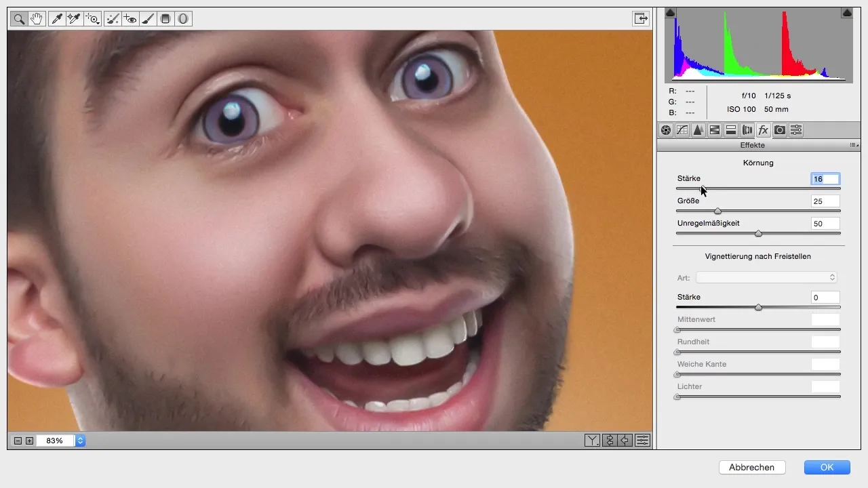868x488 pixels.
Task: Select the Targeted Adjustment tool
Action: pyautogui.click(x=92, y=19)
